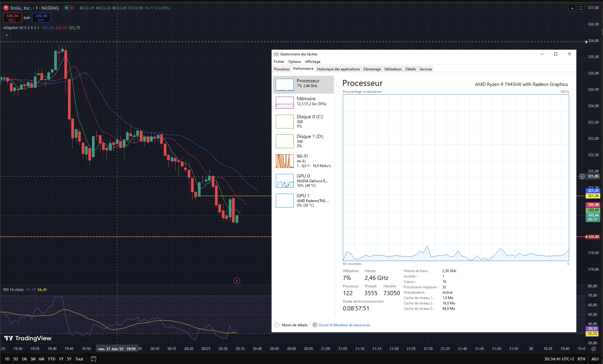The width and height of the screenshot is (603, 364).
Task: Open the Options menu in Task Manager
Action: 295,62
